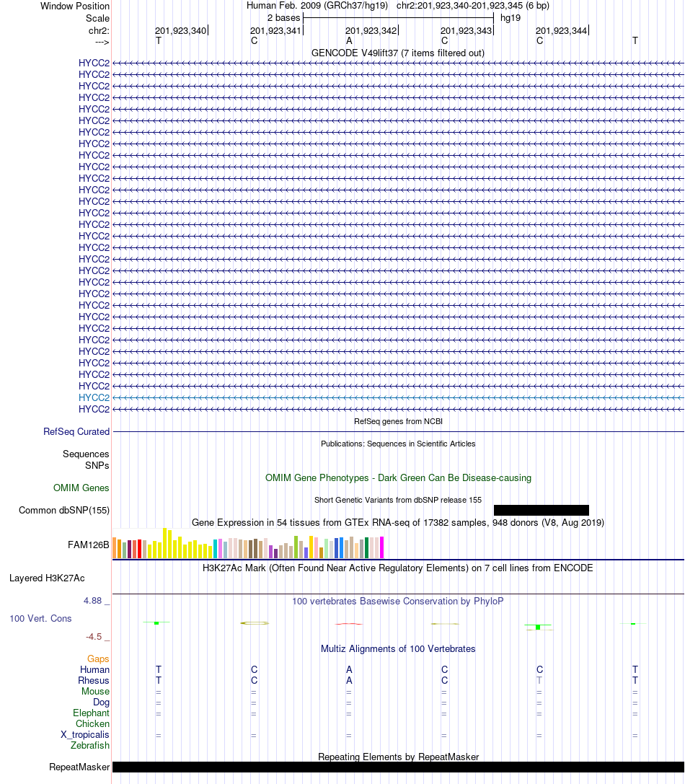Open the GTEx Gene Expression track title
This screenshot has height=784, width=685.
[398, 522]
